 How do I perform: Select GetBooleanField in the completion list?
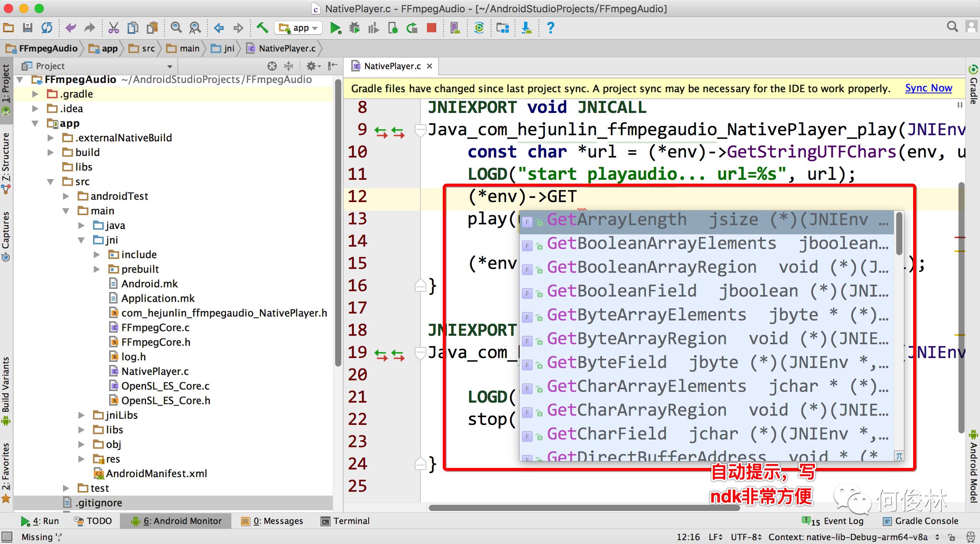point(621,291)
